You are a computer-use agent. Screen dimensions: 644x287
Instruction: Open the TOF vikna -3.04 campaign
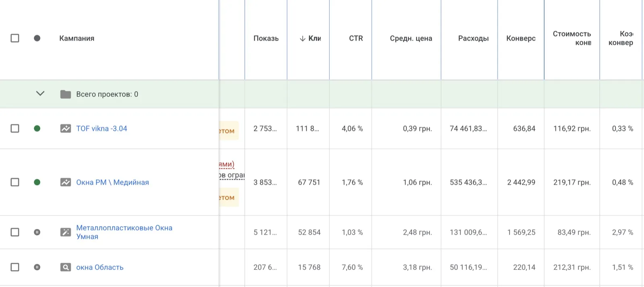coord(102,129)
